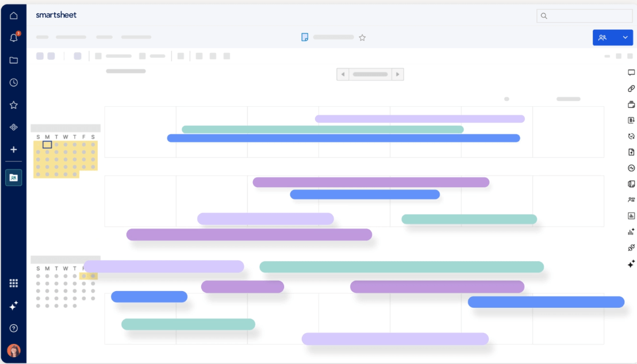
Task: Open the Connections plug icon
Action: point(631,247)
